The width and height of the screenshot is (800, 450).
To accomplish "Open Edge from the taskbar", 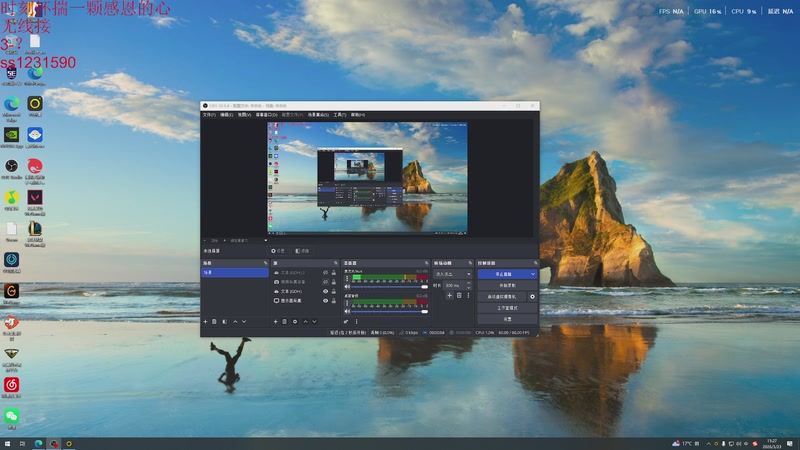I will click(38, 444).
